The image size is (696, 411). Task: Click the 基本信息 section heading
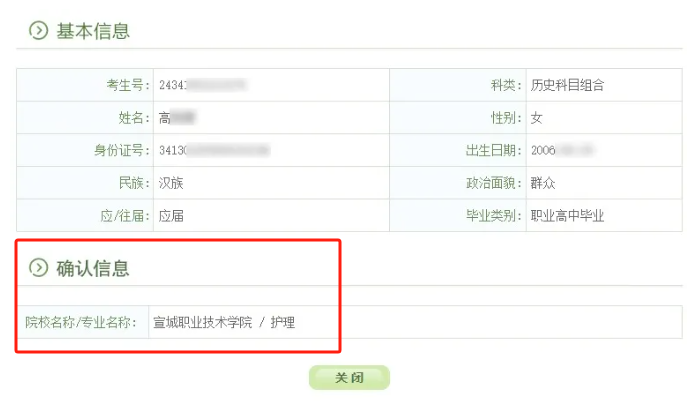(x=93, y=31)
